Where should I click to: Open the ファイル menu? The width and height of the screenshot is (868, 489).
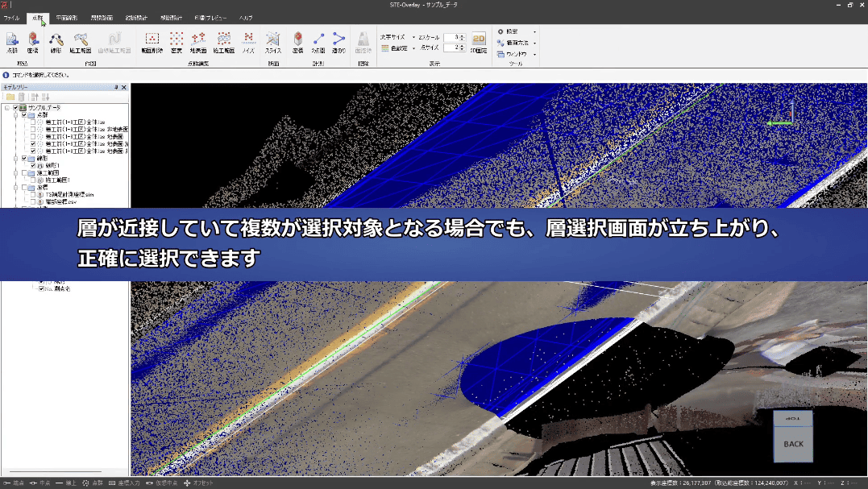[11, 19]
